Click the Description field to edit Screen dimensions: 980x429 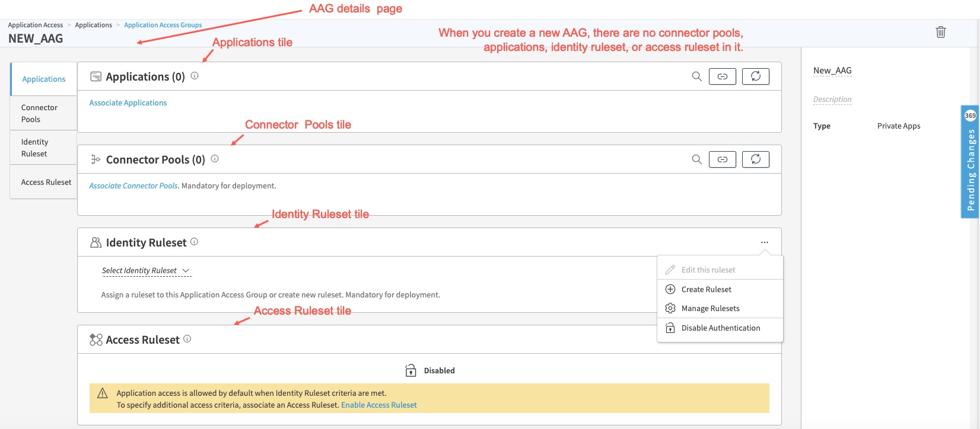click(x=832, y=100)
